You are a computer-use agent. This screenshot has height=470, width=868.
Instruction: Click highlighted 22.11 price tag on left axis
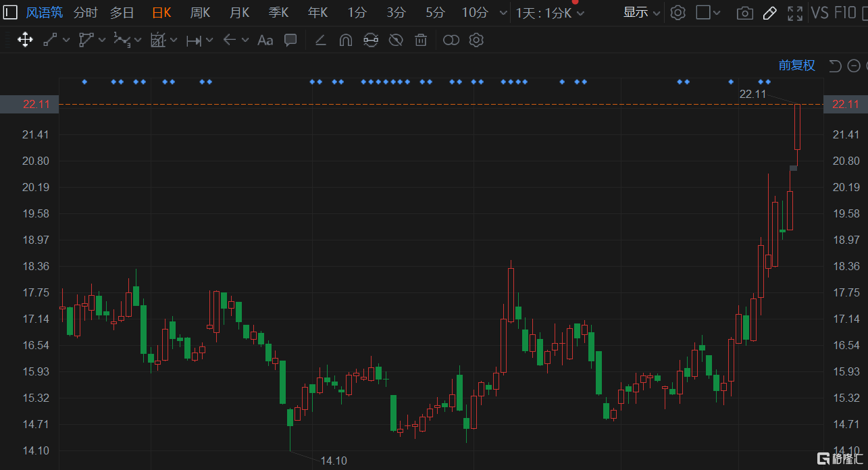29,104
